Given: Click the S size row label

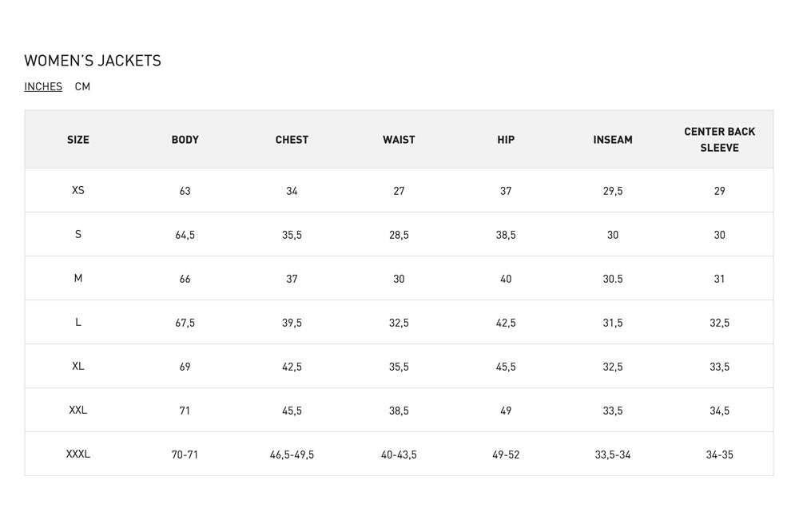Looking at the screenshot, I should coord(78,234).
